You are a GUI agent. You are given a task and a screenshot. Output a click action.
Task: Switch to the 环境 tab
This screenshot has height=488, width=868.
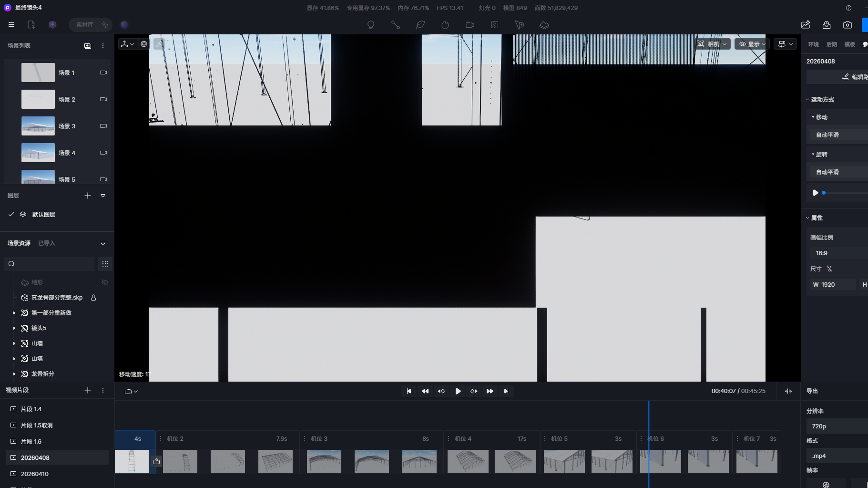(x=813, y=44)
